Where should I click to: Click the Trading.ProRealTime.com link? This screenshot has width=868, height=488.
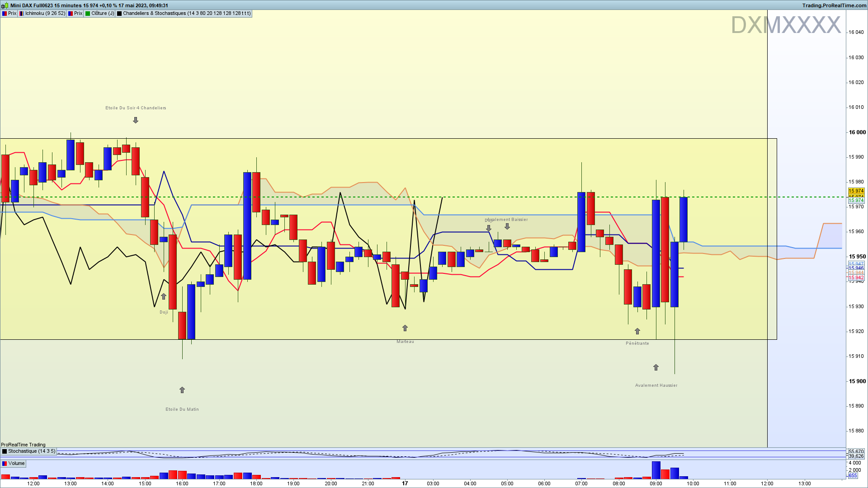834,5
